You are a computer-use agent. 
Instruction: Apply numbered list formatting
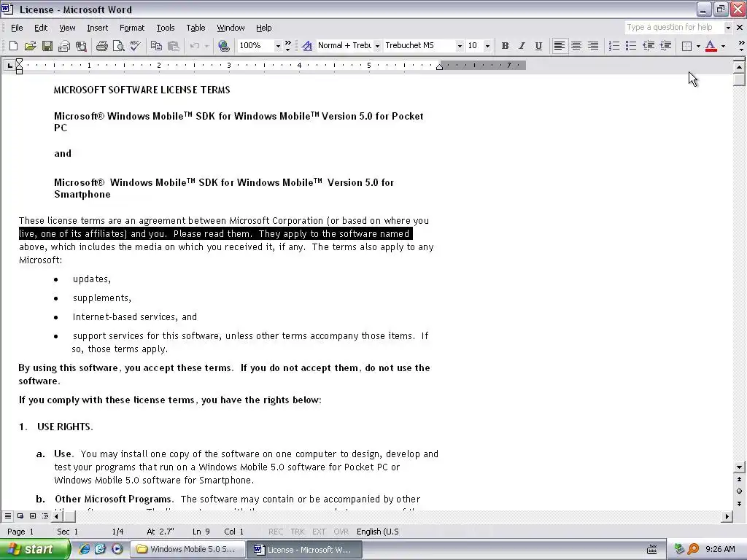(x=614, y=46)
